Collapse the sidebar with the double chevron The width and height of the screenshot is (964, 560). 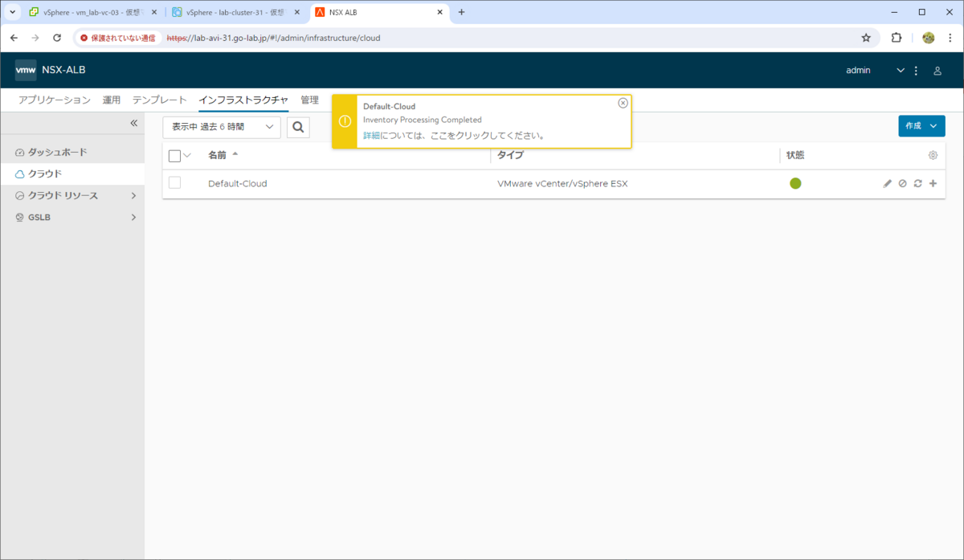(x=134, y=123)
